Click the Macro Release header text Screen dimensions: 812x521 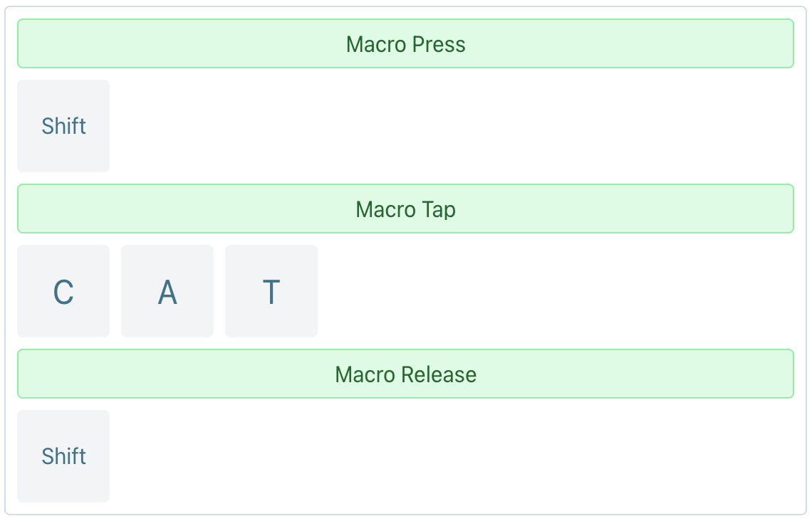pos(405,374)
